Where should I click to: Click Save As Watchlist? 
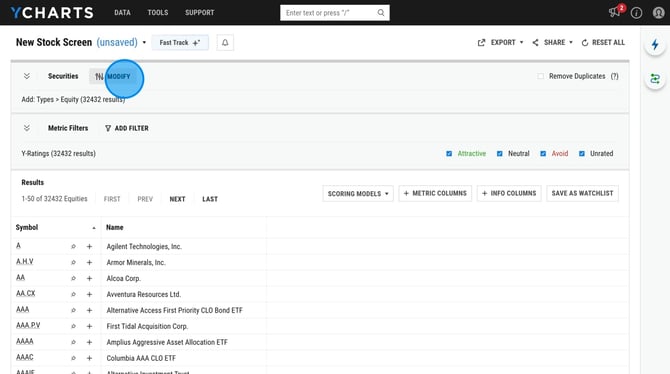[x=582, y=193]
